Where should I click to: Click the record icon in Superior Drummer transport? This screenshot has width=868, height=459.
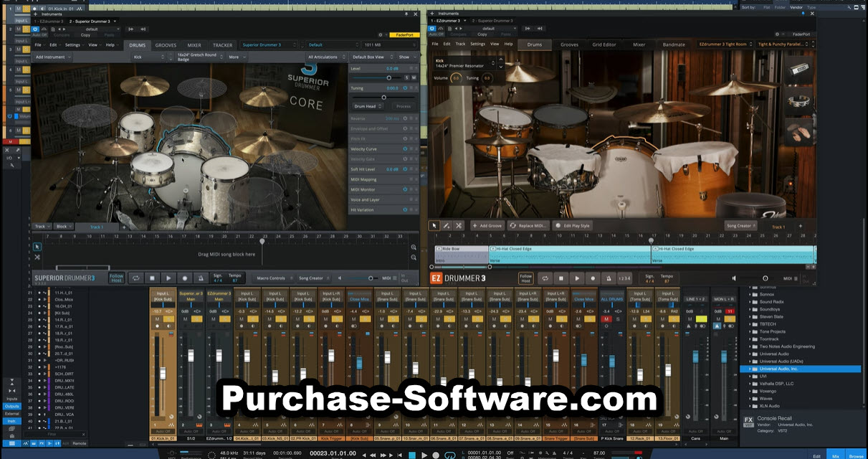coord(184,278)
